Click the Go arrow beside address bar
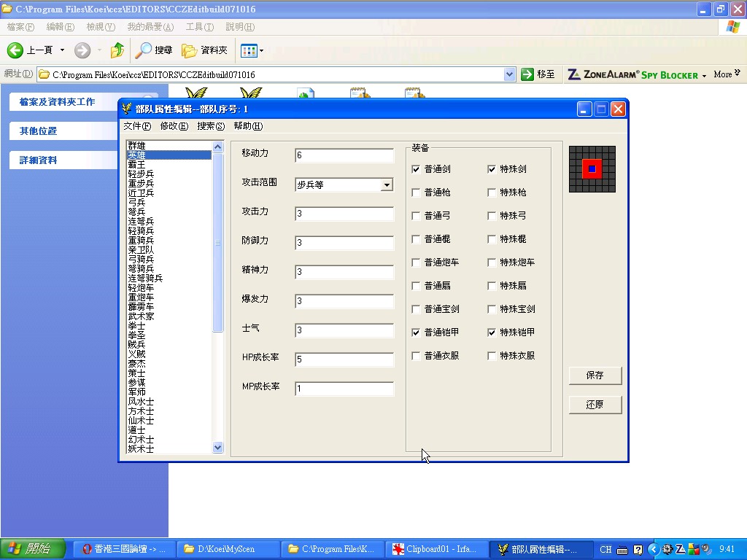 point(527,74)
